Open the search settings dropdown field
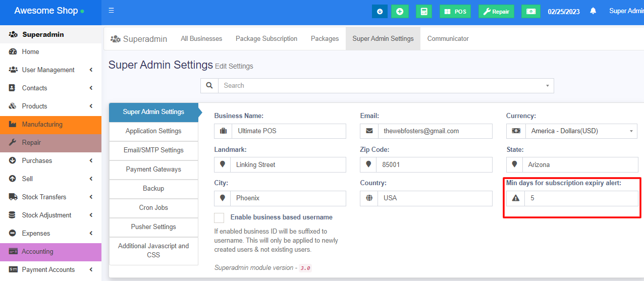The height and width of the screenshot is (281, 644). tap(386, 86)
